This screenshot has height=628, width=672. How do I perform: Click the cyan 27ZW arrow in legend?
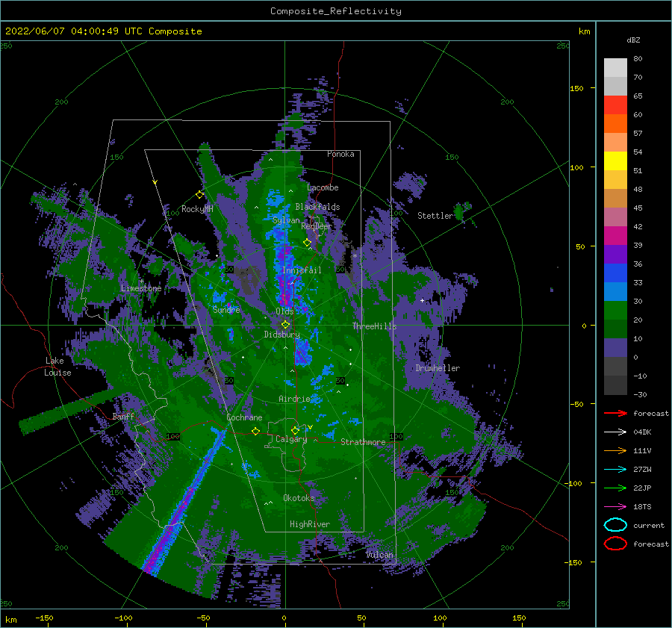point(615,470)
